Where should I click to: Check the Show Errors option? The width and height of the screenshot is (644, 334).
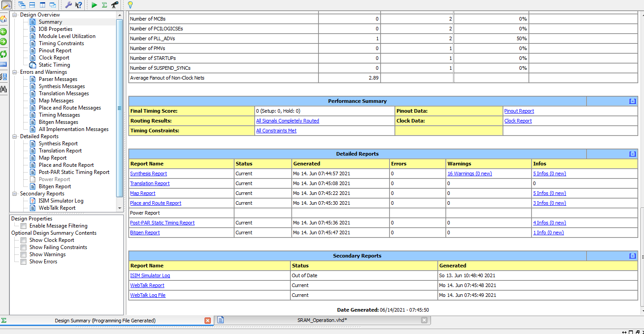(23, 262)
